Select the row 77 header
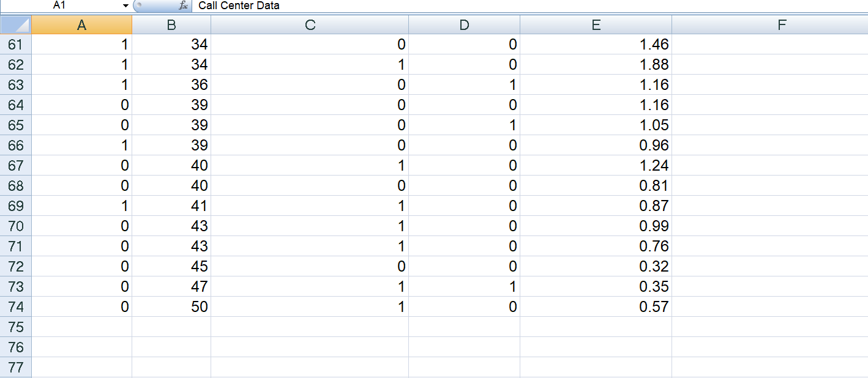This screenshot has height=378, width=868. (16, 367)
